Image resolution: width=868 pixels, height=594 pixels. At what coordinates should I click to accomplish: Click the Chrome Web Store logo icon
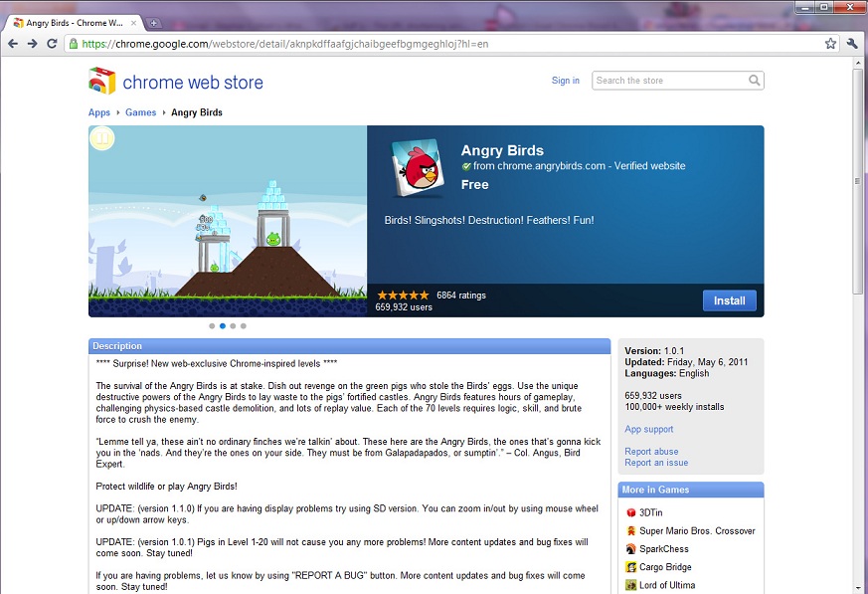101,81
